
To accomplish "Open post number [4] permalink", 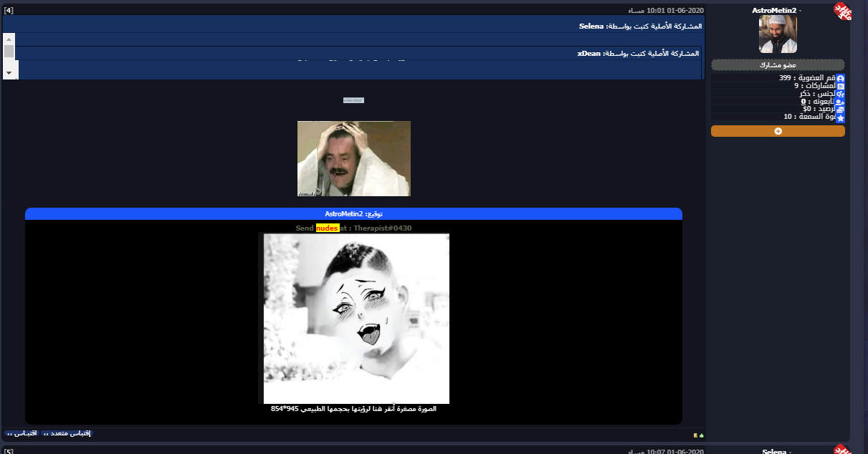I will click(x=9, y=10).
